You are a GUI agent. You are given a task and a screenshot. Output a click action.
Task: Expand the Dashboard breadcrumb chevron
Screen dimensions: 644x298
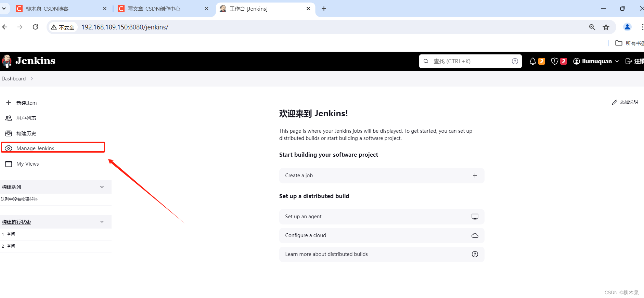[32, 79]
